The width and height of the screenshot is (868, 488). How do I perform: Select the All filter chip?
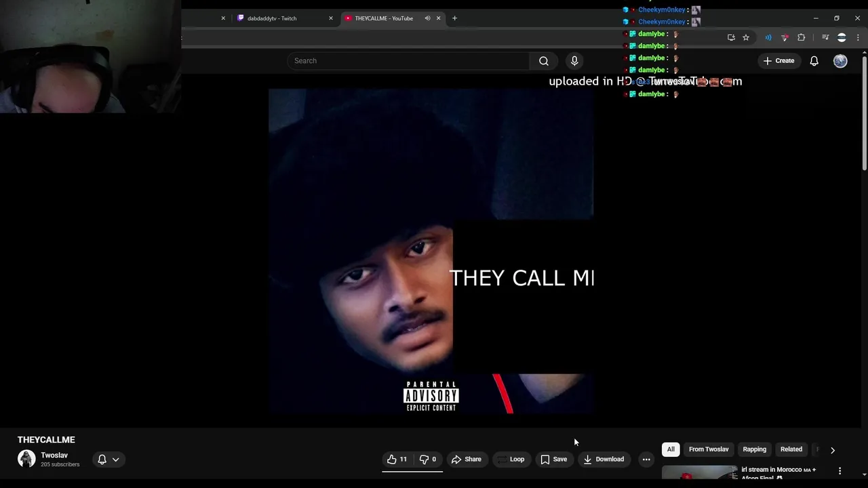point(671,449)
